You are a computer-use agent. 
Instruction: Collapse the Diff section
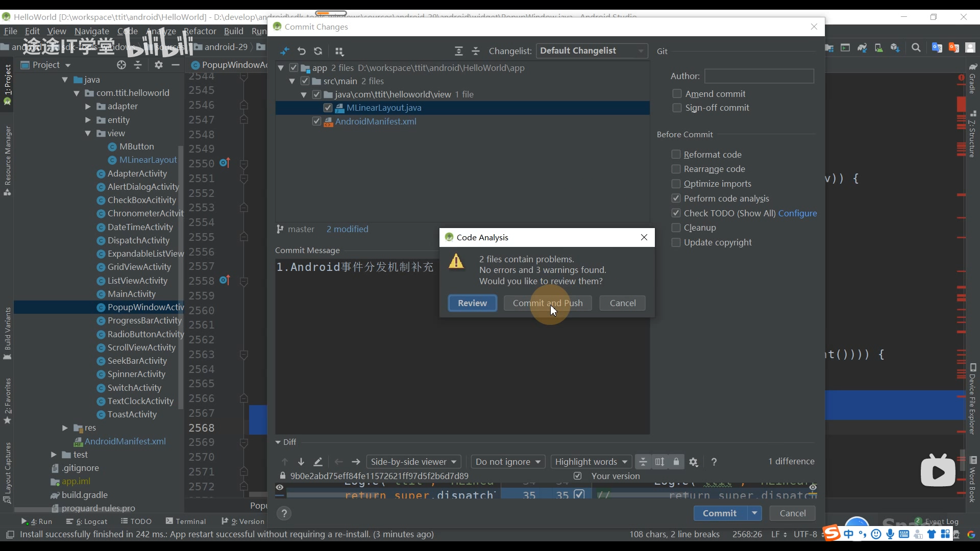point(278,442)
